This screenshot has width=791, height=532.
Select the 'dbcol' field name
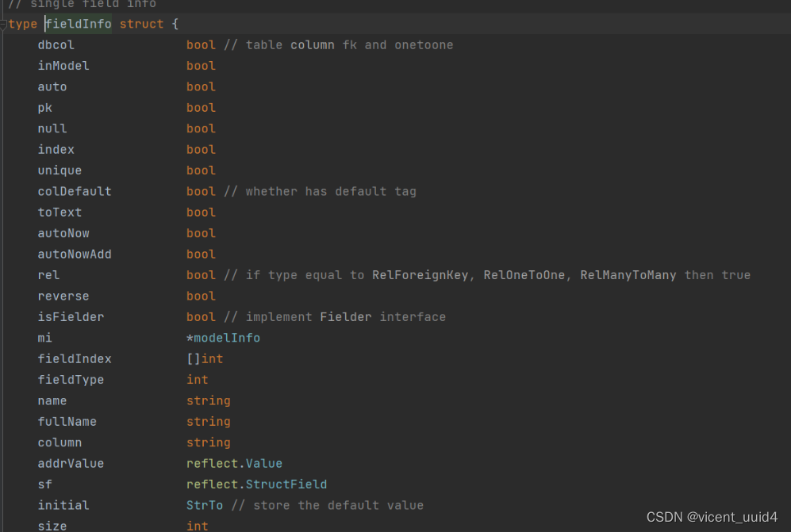click(x=56, y=45)
